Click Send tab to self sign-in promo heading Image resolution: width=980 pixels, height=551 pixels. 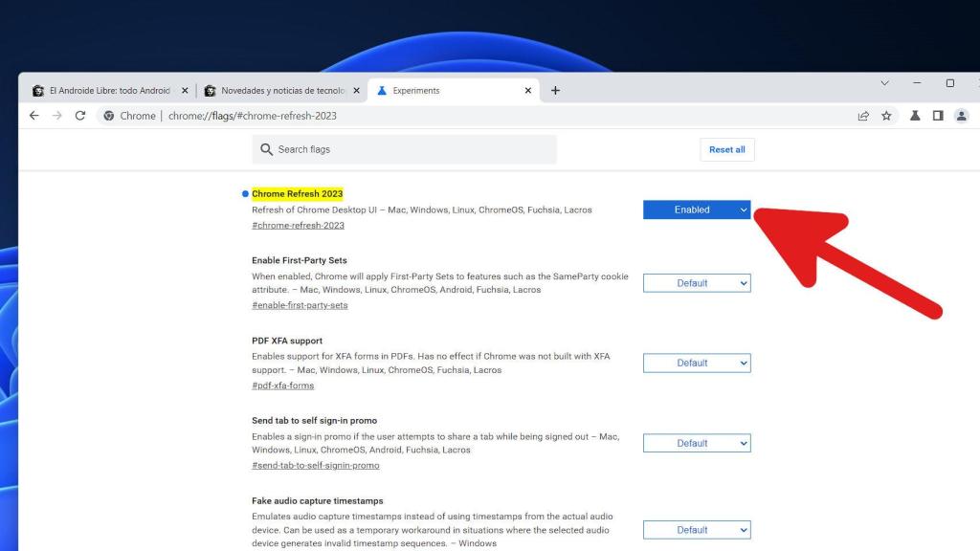point(314,421)
